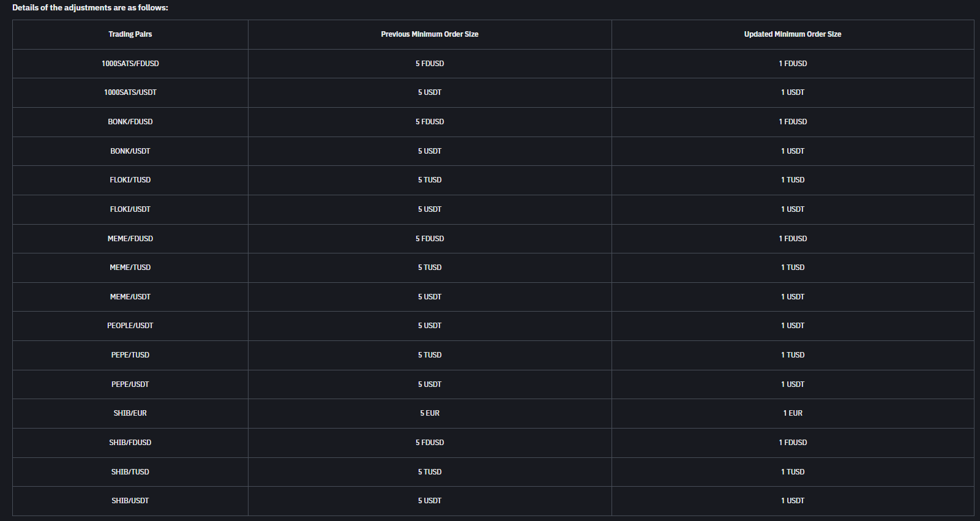The width and height of the screenshot is (980, 521).
Task: Click the 5 EUR previous minimum cell
Action: (x=429, y=413)
